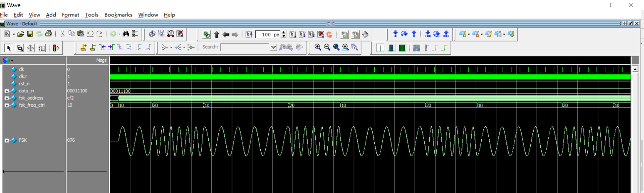Open the Edit menu
This screenshot has width=644, height=193.
pyautogui.click(x=18, y=15)
